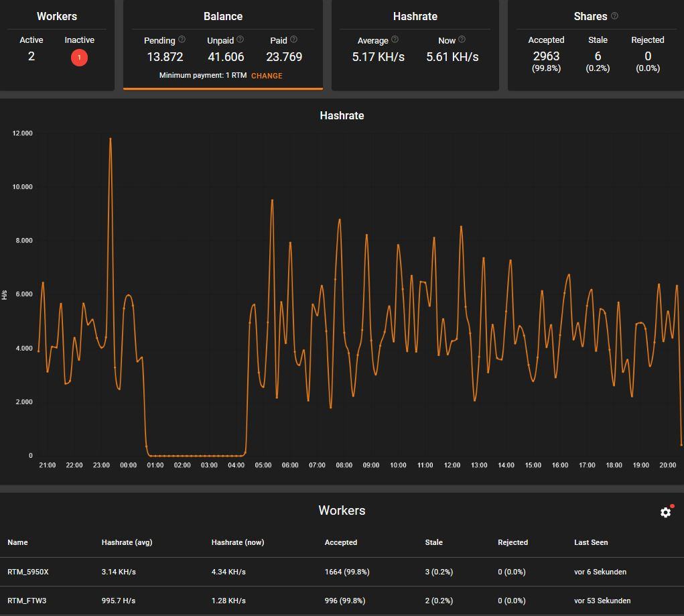684x616 pixels.
Task: Click the accepted shares count 2963
Action: coord(546,56)
